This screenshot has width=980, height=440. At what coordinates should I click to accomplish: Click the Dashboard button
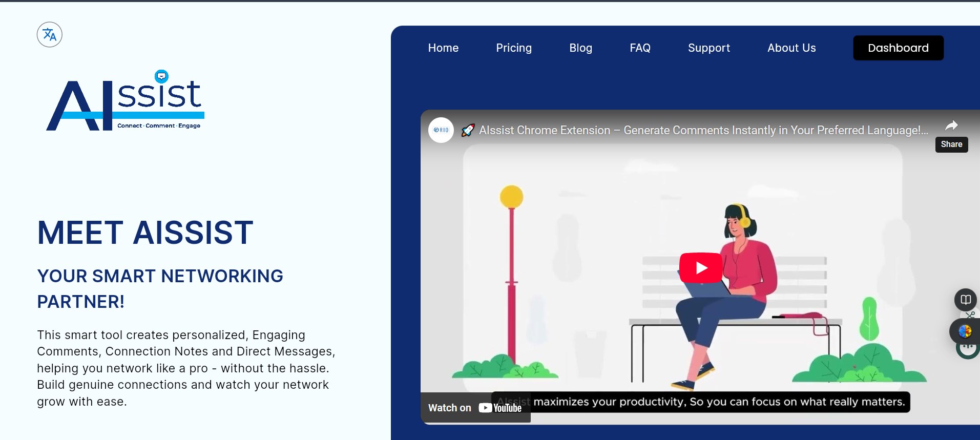[x=898, y=48]
